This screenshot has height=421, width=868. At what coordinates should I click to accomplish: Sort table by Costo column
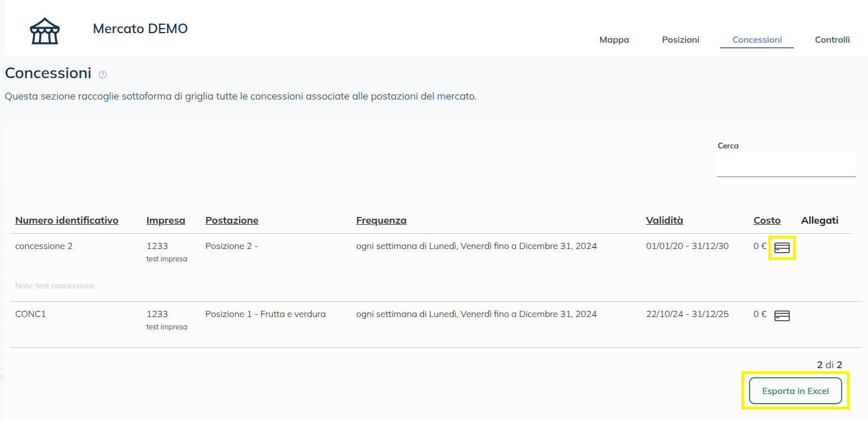tap(767, 220)
